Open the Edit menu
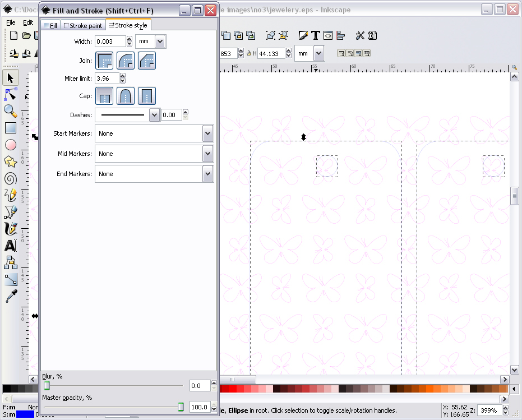 coord(28,22)
